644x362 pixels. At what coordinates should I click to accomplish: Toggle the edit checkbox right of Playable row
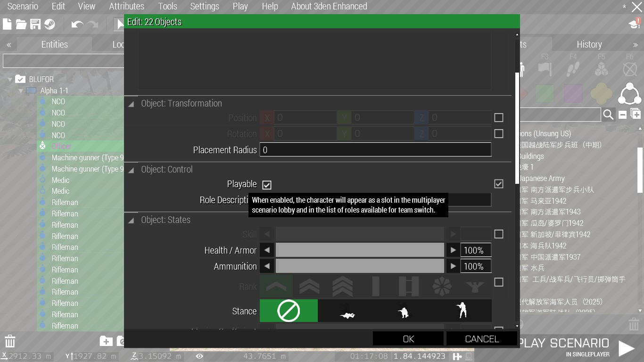[x=498, y=184]
